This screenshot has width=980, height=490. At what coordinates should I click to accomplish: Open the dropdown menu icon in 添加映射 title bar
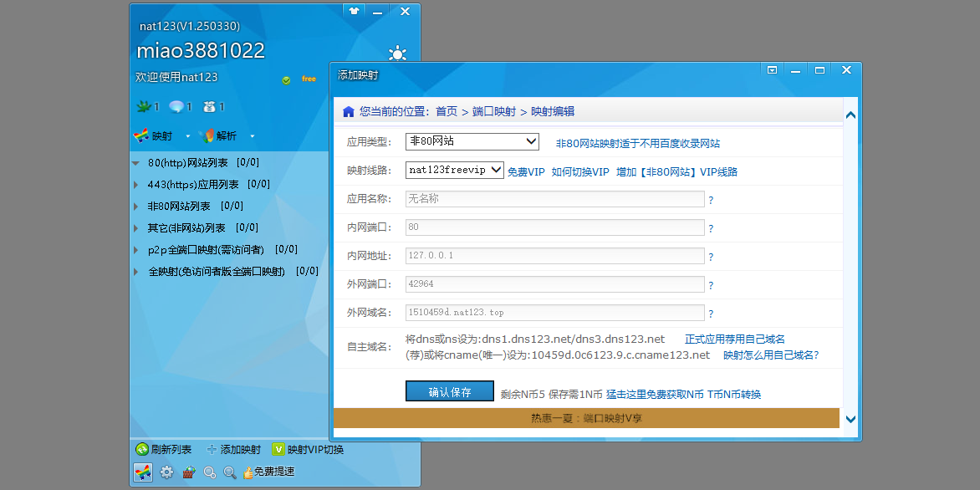point(772,70)
